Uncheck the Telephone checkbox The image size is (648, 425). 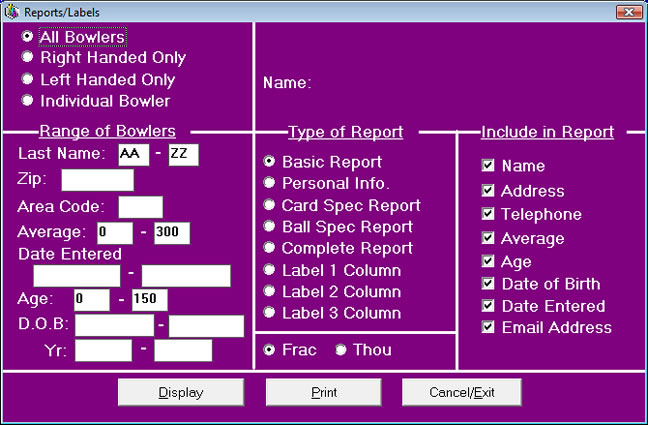(488, 214)
